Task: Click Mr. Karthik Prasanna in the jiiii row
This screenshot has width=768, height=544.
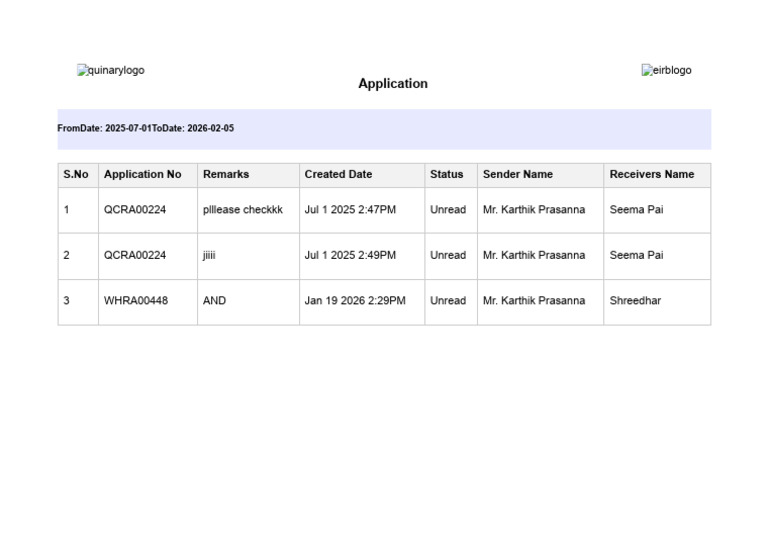Action: tap(534, 255)
